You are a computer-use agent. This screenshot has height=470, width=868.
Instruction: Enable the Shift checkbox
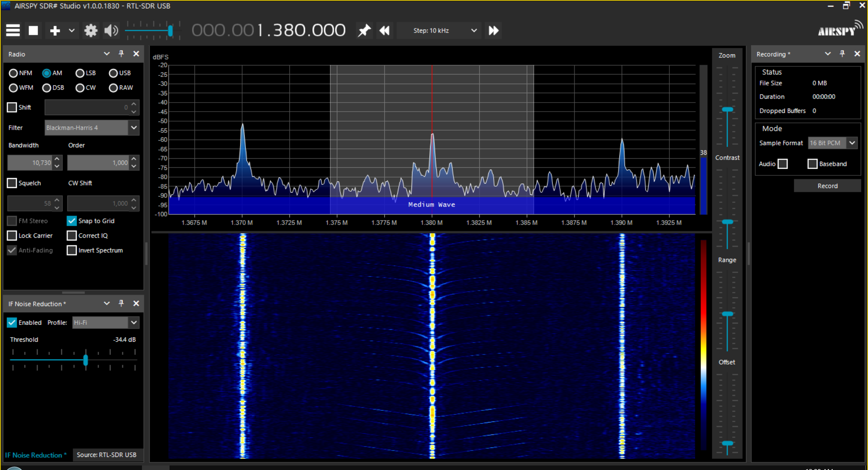(12, 107)
